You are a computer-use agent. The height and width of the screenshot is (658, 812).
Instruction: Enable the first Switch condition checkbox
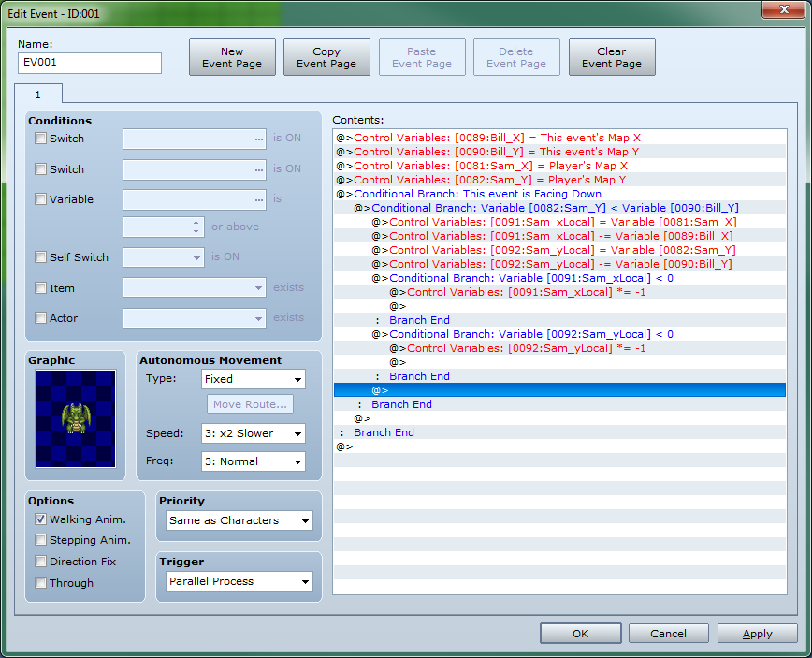coord(41,139)
